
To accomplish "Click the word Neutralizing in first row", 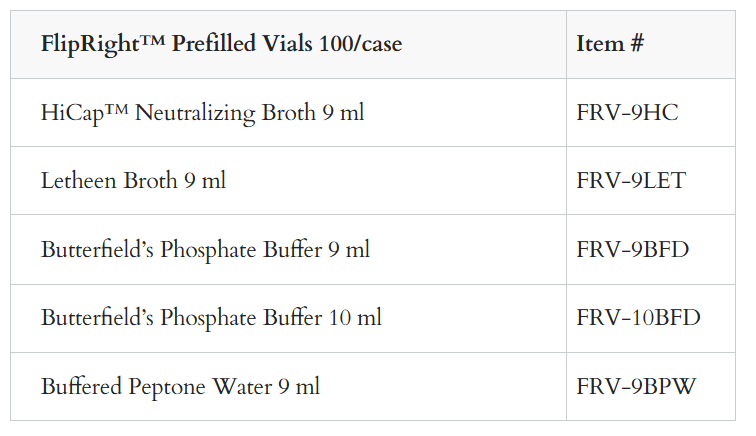I will tap(195, 114).
